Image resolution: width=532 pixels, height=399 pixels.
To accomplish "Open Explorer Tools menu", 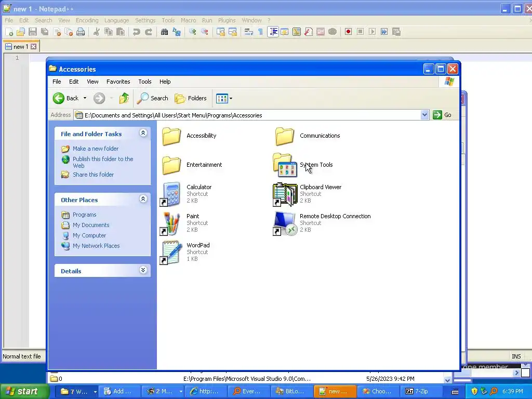I will [x=145, y=82].
